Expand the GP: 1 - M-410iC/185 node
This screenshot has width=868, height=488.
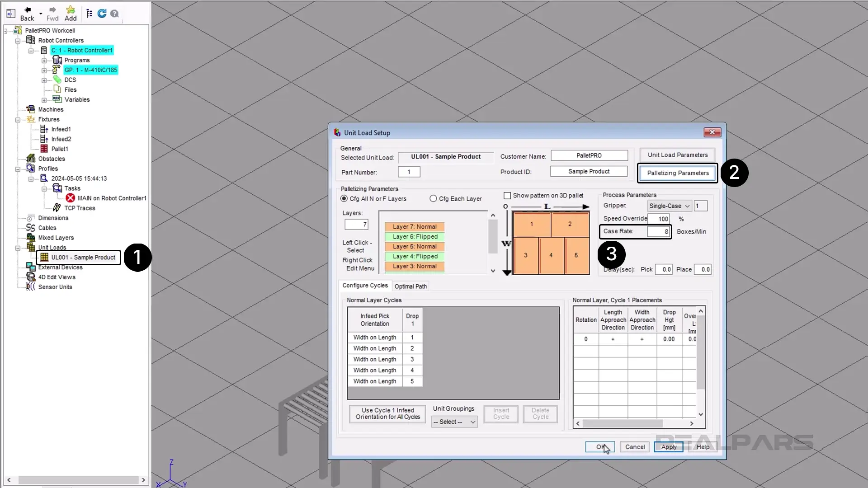(44, 70)
